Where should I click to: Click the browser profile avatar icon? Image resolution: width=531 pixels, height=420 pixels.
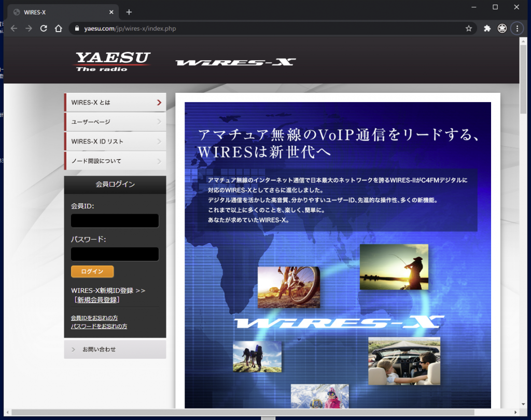[x=501, y=29]
